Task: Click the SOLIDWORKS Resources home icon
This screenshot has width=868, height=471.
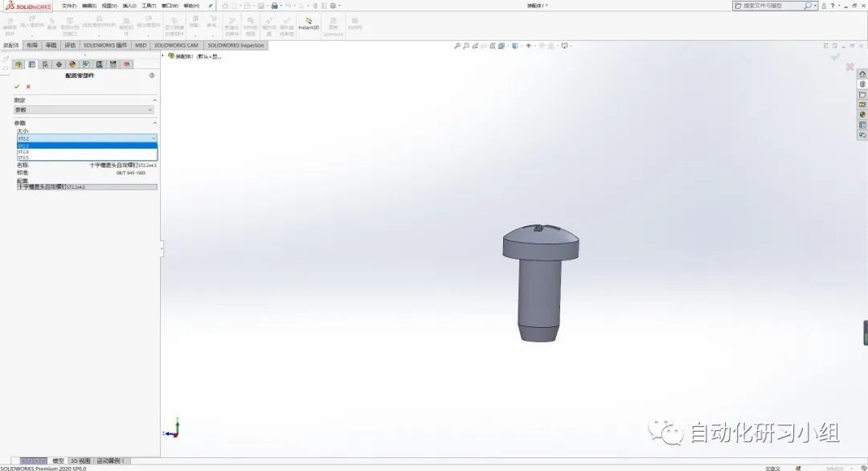Action: click(x=862, y=74)
